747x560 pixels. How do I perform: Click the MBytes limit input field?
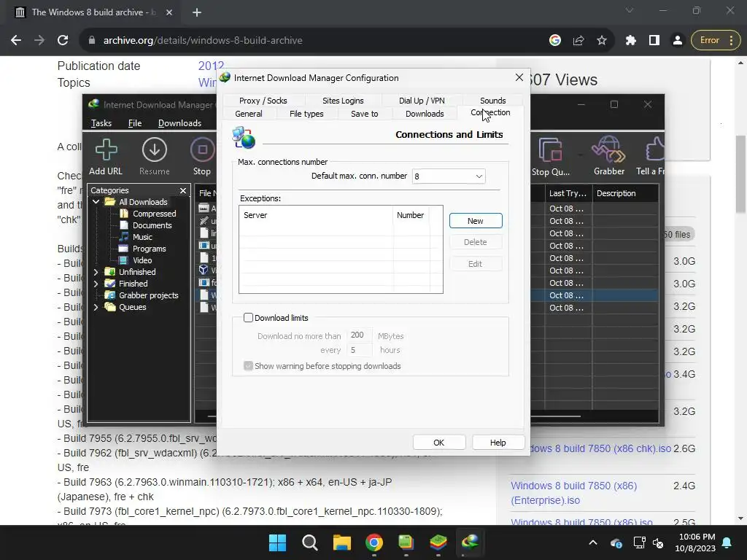(359, 335)
